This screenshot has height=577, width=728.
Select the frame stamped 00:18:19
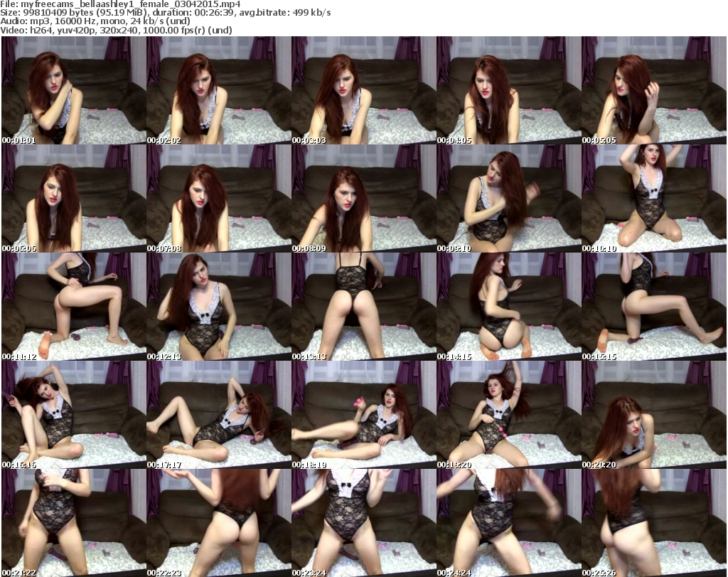coord(363,415)
